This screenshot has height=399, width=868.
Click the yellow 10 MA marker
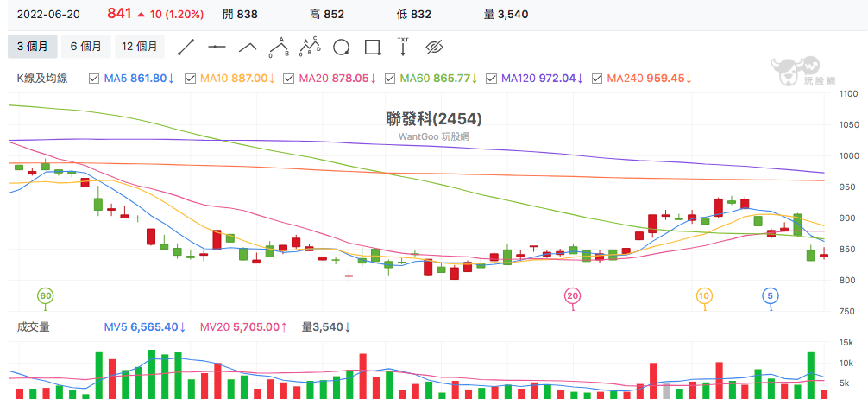point(703,296)
